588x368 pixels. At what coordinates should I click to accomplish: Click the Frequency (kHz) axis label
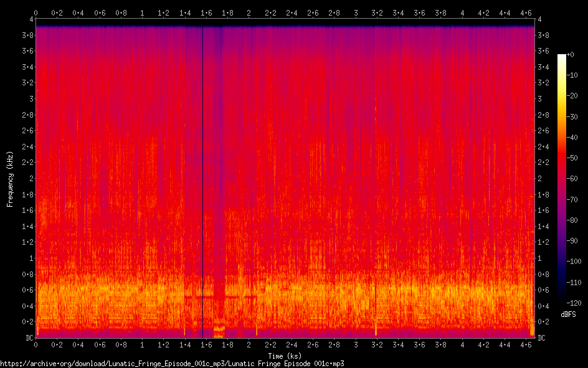coord(10,179)
